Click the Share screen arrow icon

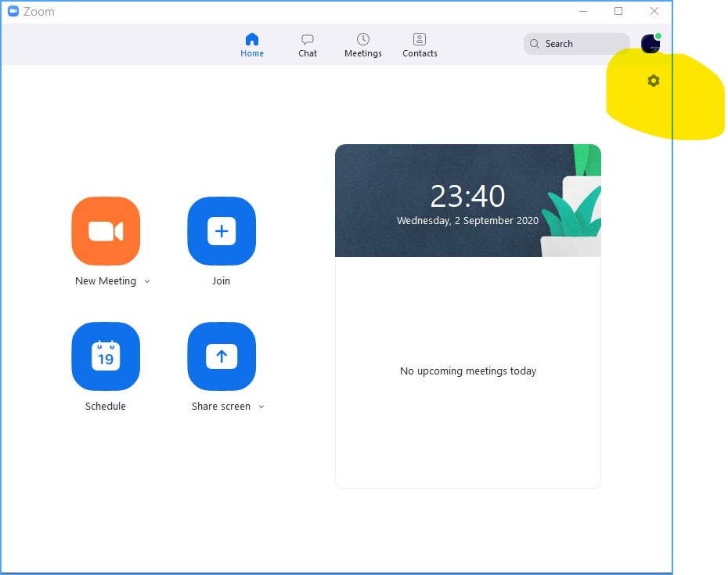click(222, 356)
